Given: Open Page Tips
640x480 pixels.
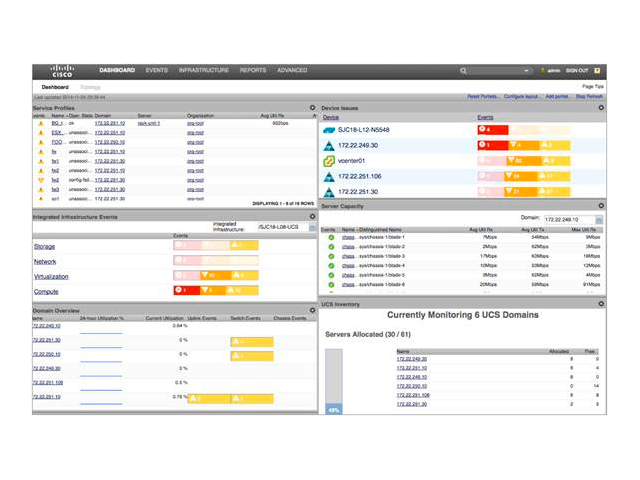Looking at the screenshot, I should pos(593,87).
